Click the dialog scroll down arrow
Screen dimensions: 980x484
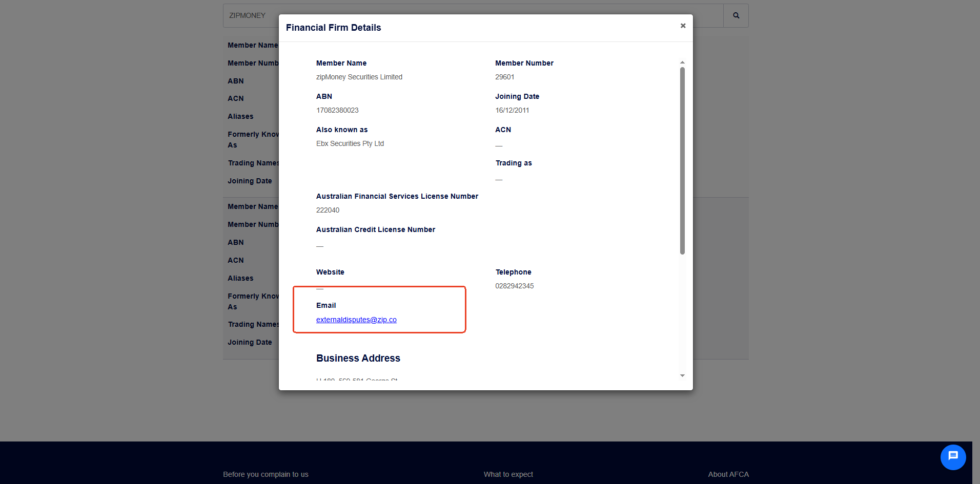tap(682, 375)
